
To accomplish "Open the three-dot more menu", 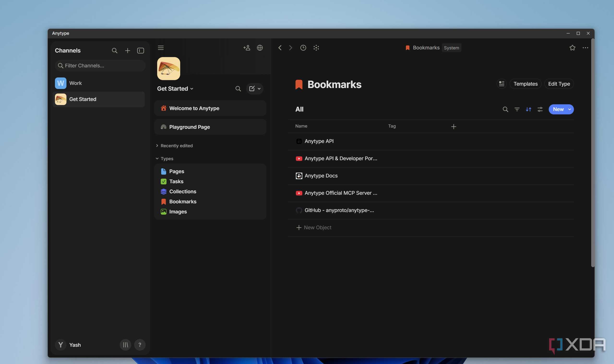I will 585,47.
